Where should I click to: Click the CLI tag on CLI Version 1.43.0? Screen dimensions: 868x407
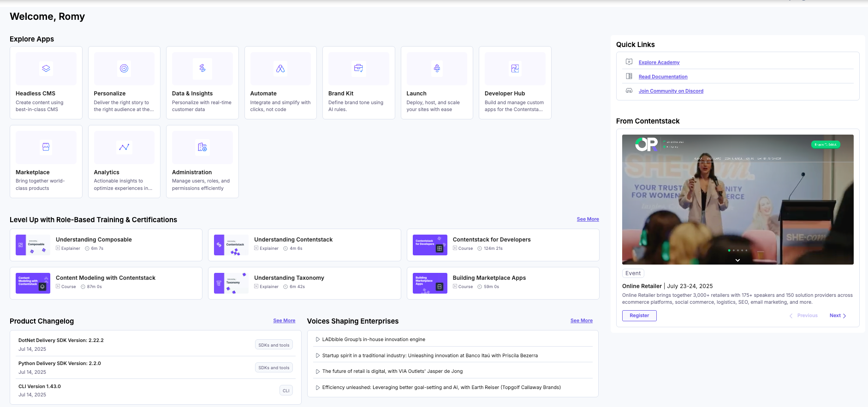(x=286, y=390)
